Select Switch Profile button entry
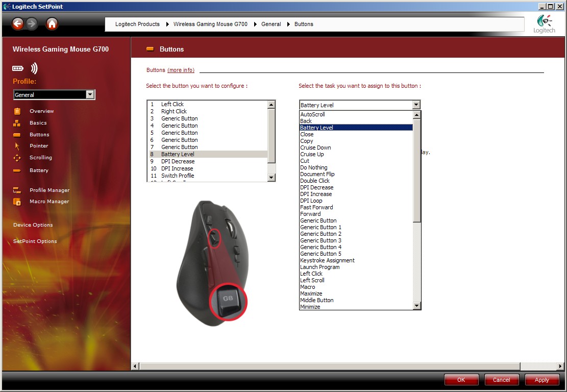This screenshot has height=392, width=567. 178,176
